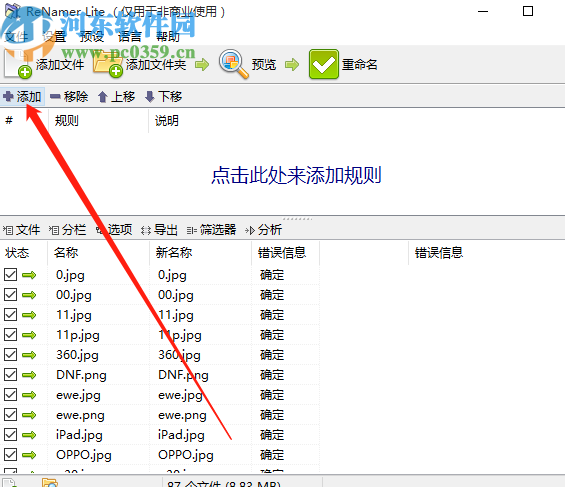Uncheck the iPad.jpg file checkbox
The image size is (565, 487).
coord(10,434)
